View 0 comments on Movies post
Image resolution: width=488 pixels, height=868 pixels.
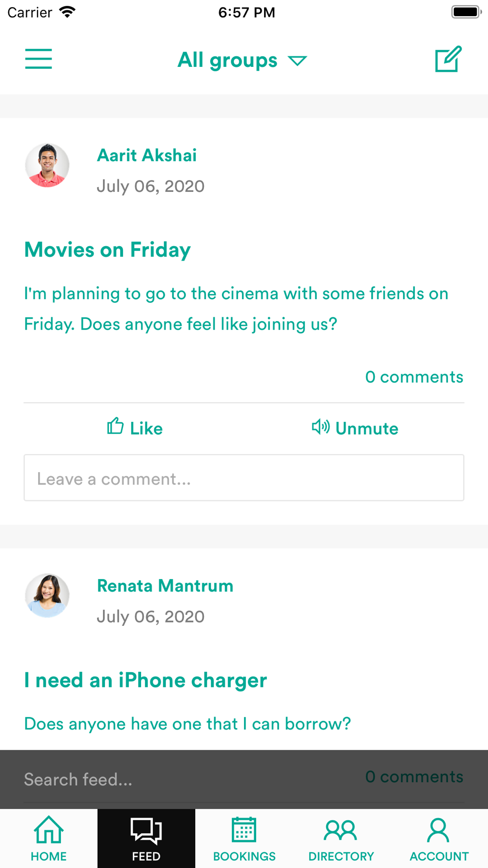click(414, 377)
